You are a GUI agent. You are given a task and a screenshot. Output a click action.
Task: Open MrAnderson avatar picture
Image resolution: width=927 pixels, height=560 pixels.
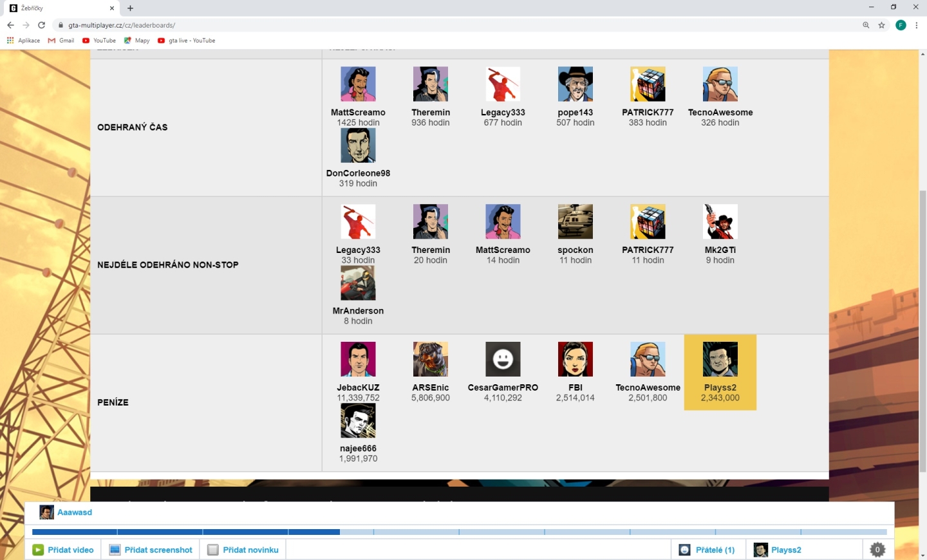(358, 283)
